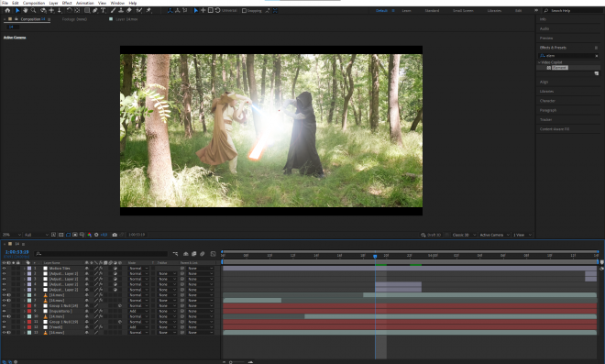605x364 pixels.
Task: Select the Eraser tool
Action: tap(129, 10)
